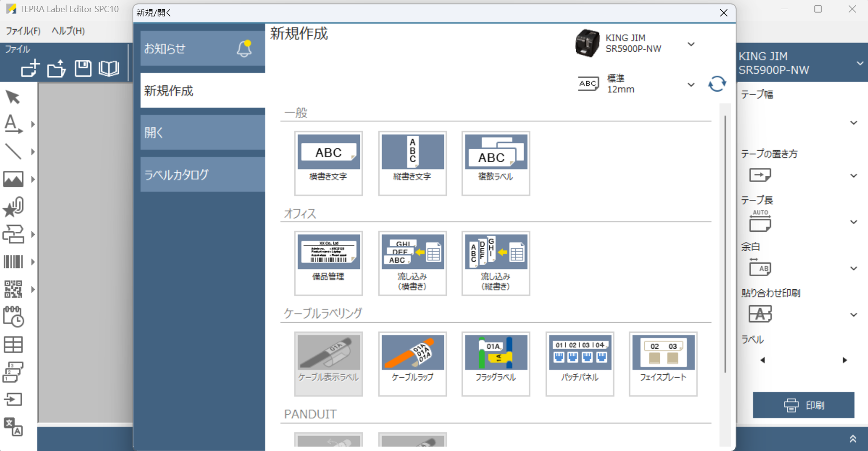Select the text tool in left toolbar

pyautogui.click(x=13, y=124)
